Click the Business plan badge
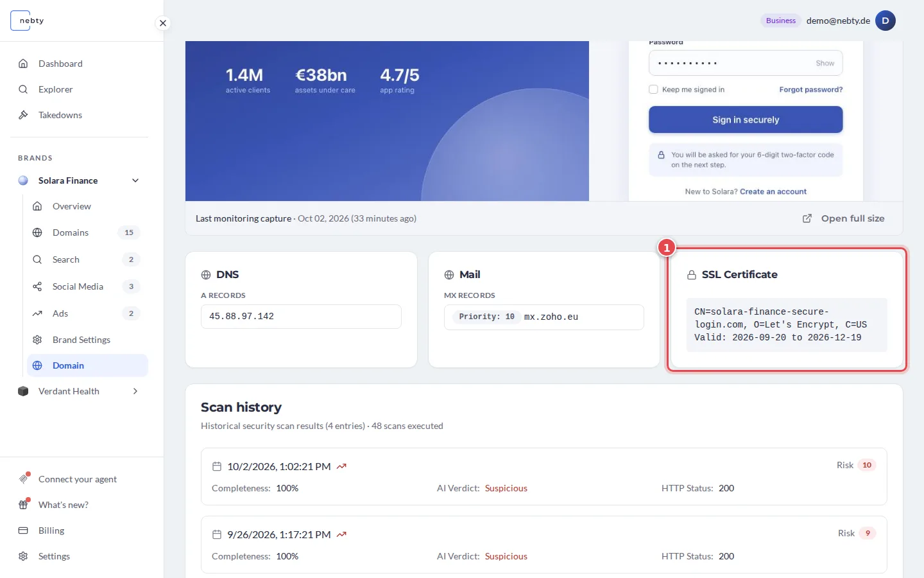Image resolution: width=924 pixels, height=578 pixels. (x=781, y=21)
